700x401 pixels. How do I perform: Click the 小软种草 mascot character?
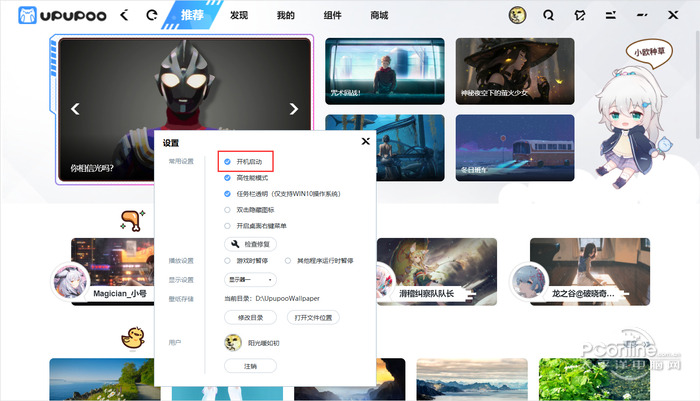(630, 125)
